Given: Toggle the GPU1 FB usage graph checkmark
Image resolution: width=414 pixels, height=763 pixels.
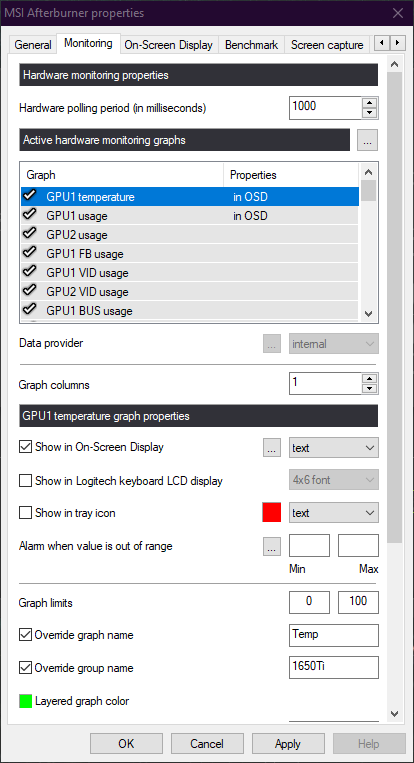Looking at the screenshot, I should (x=30, y=253).
